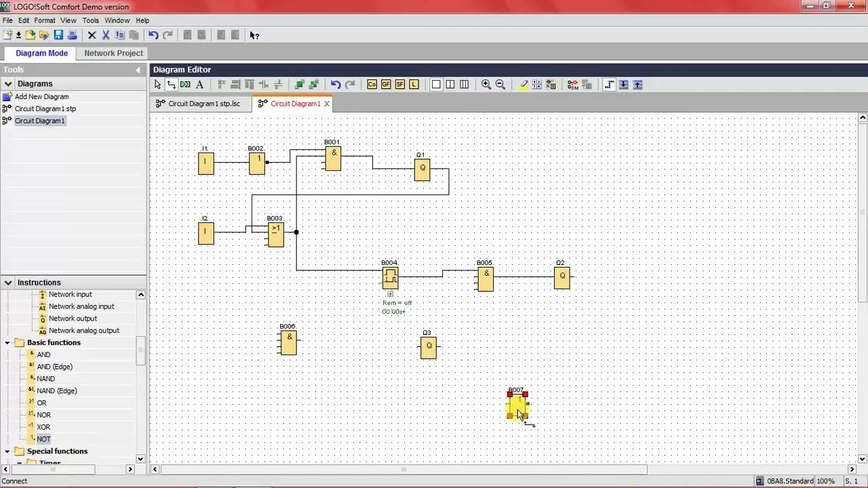Select the Connect wiring tool

171,85
